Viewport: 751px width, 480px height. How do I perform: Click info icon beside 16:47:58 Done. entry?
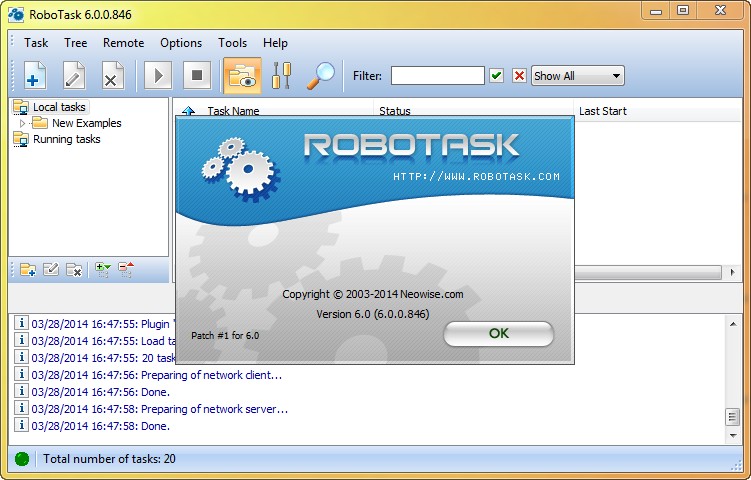(x=21, y=425)
